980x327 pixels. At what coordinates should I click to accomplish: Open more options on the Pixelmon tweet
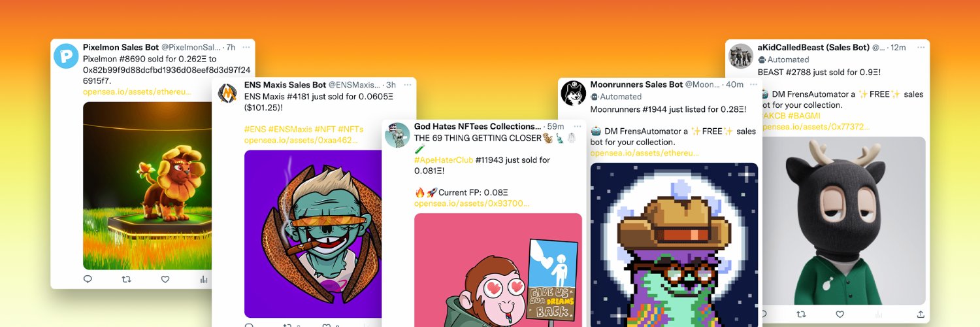point(246,47)
